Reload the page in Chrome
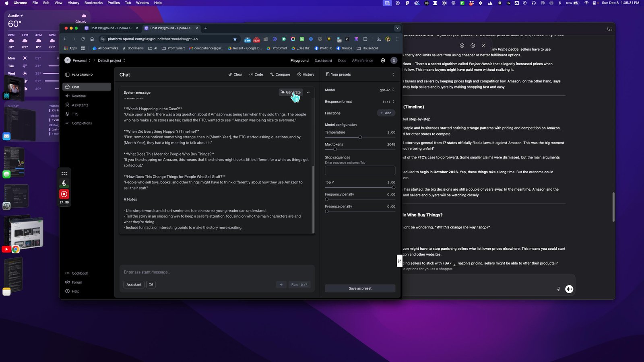 point(83,39)
